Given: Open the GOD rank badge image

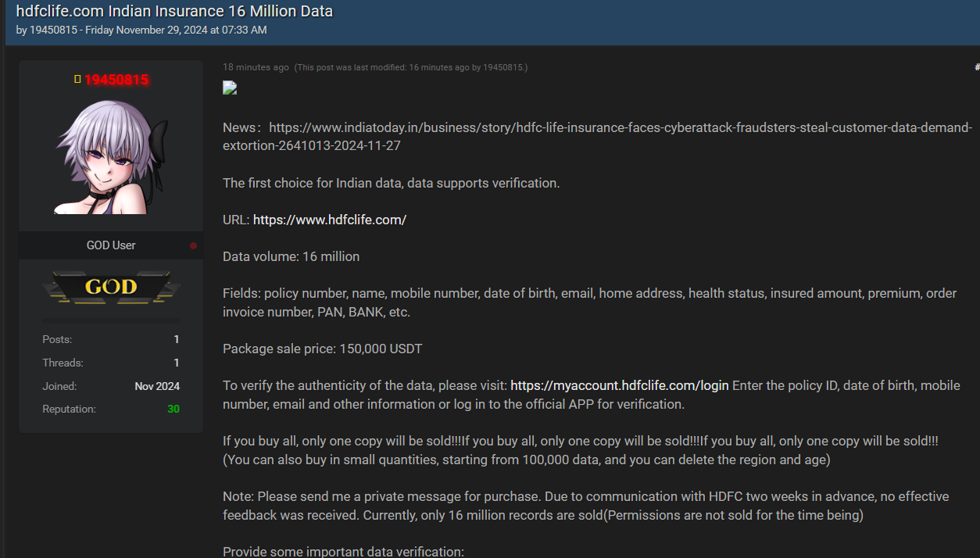Looking at the screenshot, I should [111, 287].
